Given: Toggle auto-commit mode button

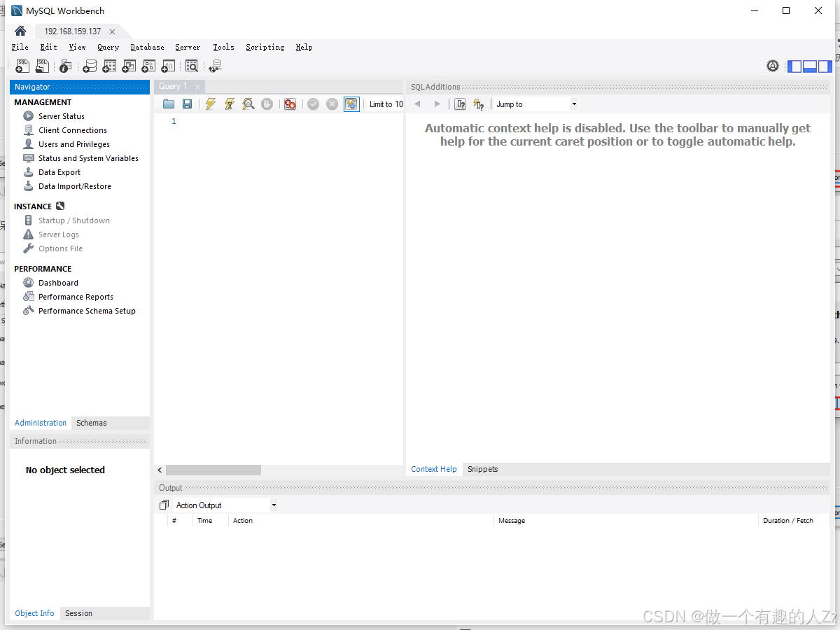Looking at the screenshot, I should pyautogui.click(x=351, y=104).
